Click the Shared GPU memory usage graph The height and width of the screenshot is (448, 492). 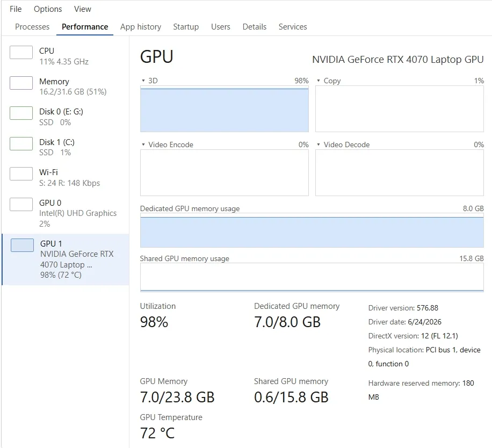point(312,277)
